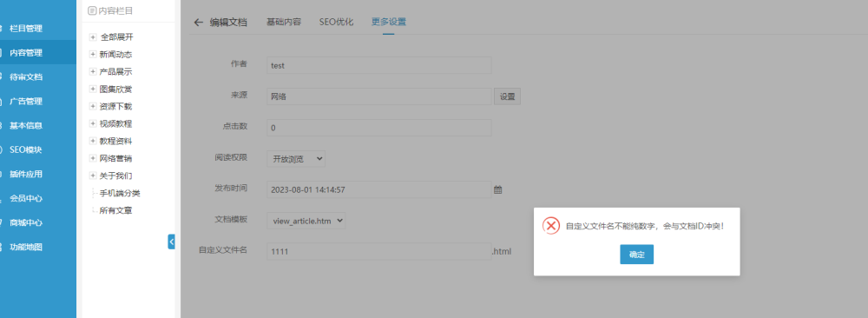868x318 pixels.
Task: Open 插件应用 in the left menu
Action: click(x=26, y=174)
